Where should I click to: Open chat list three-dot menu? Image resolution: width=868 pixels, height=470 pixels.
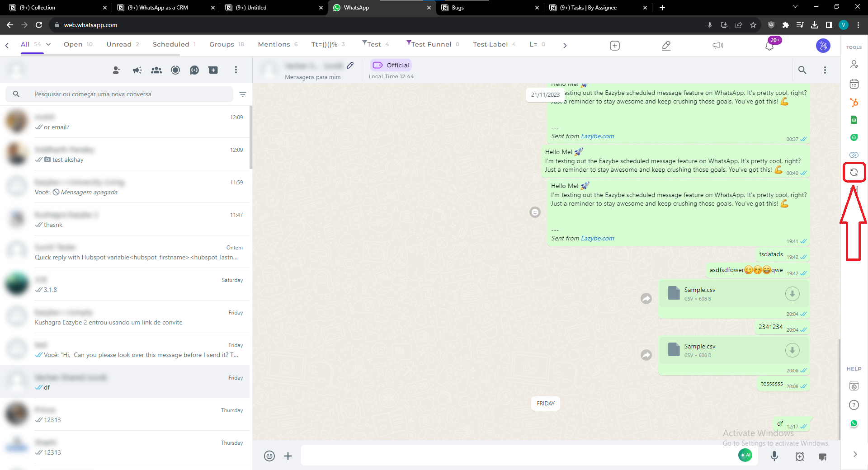click(x=236, y=70)
